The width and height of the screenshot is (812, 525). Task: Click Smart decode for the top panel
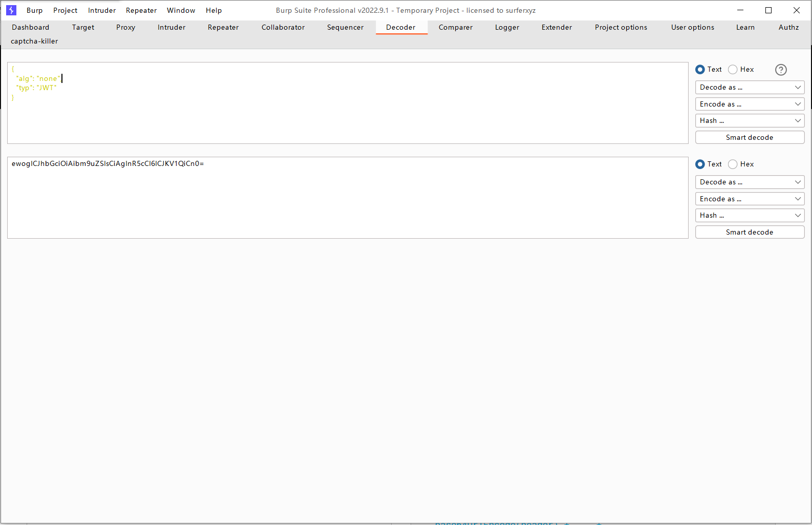750,138
